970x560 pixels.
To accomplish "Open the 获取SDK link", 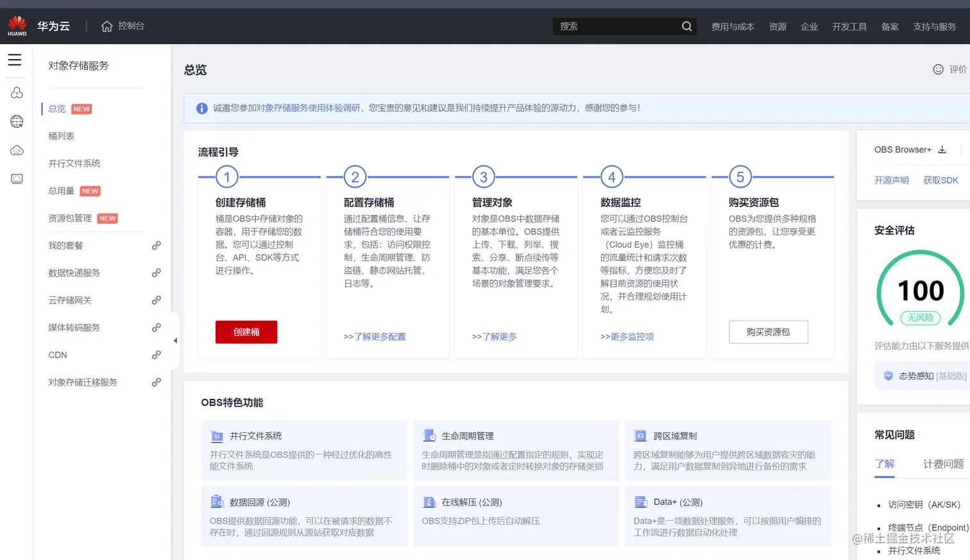I will click(940, 180).
